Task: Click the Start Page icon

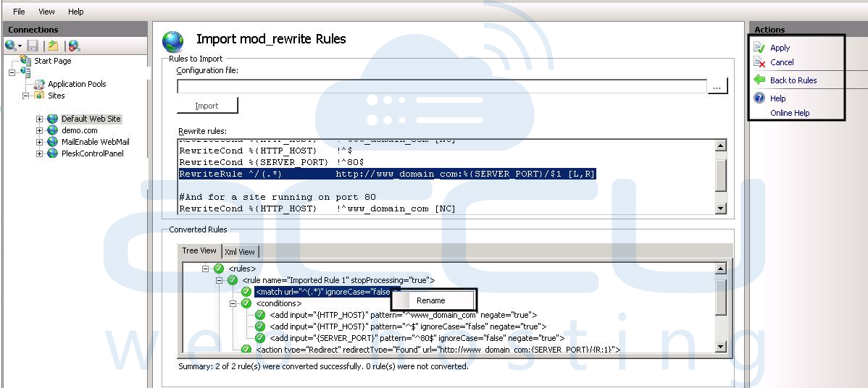Action: [25, 60]
